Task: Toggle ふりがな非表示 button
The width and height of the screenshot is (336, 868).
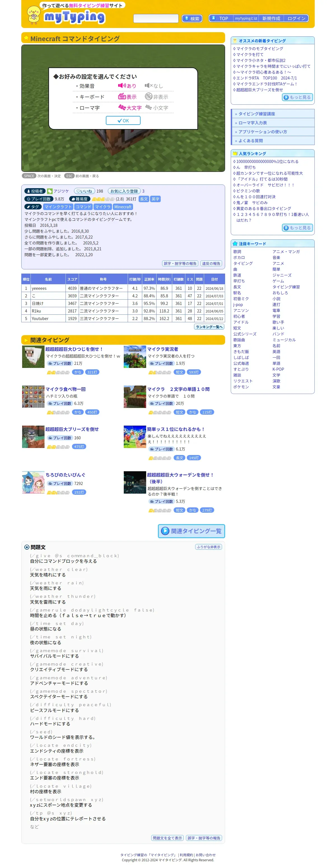Action: pyautogui.click(x=208, y=547)
